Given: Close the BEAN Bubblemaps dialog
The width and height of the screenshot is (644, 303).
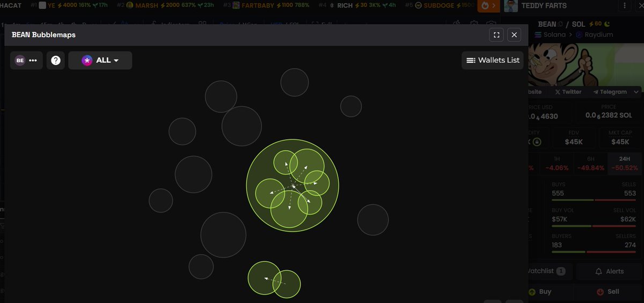Looking at the screenshot, I should pos(514,35).
